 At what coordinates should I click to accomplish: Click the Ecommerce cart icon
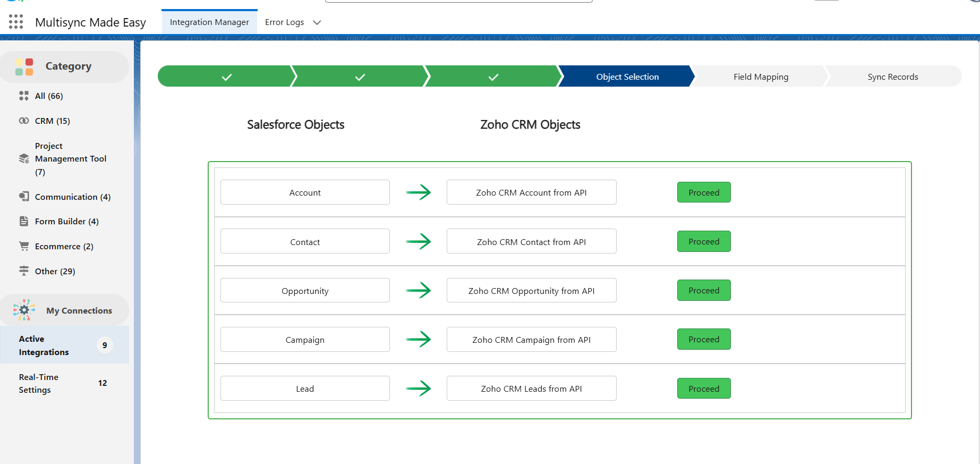(x=24, y=246)
